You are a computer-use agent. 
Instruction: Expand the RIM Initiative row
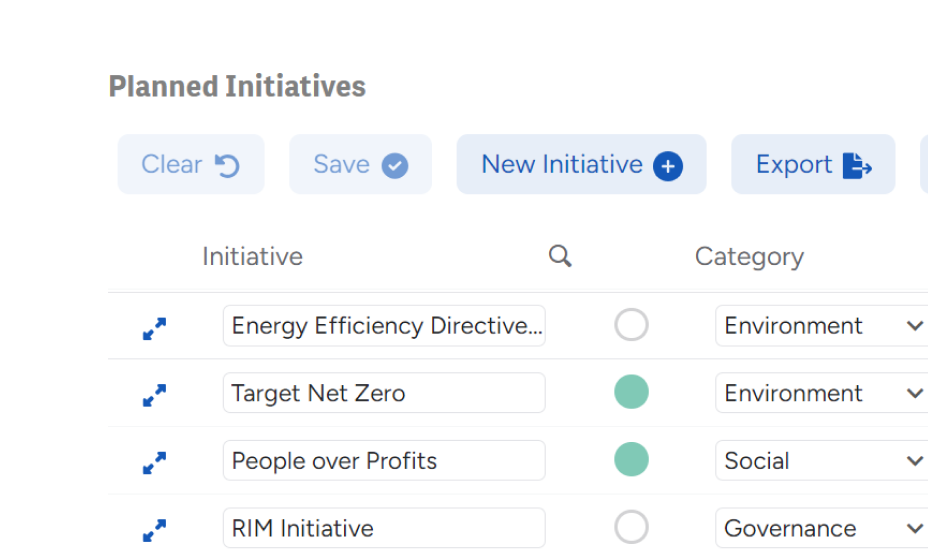154,530
